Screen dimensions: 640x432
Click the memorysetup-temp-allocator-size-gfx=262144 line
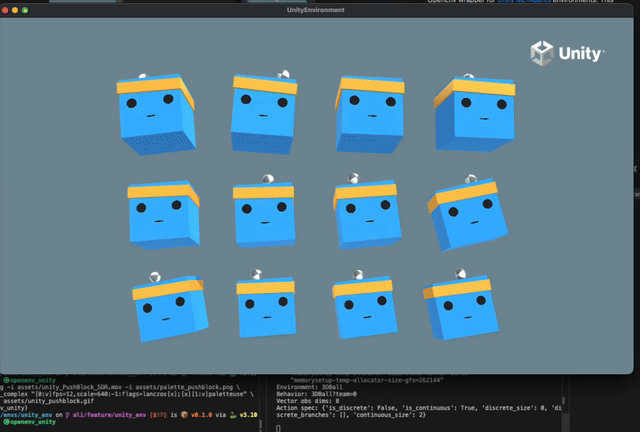pyautogui.click(x=367, y=380)
